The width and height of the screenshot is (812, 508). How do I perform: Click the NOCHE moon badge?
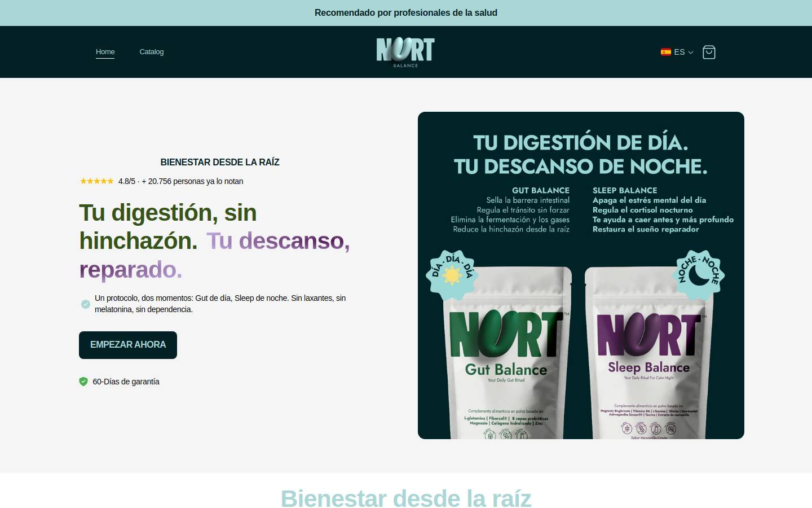coord(699,275)
